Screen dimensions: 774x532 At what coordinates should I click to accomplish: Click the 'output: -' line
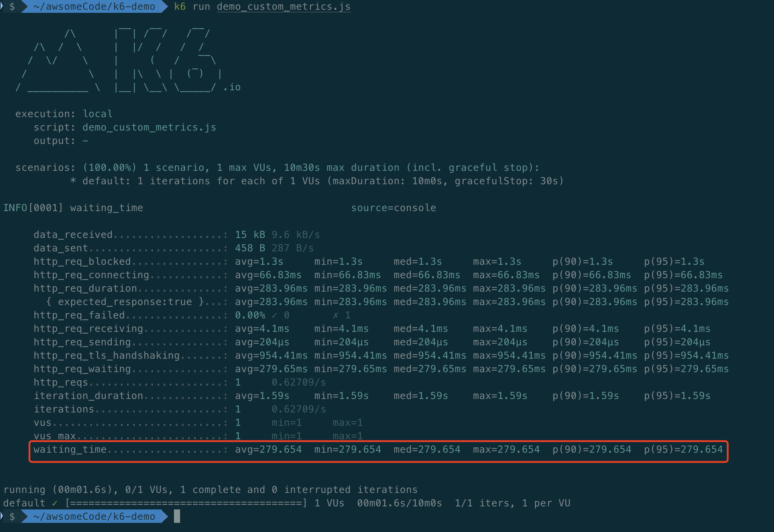[61, 141]
